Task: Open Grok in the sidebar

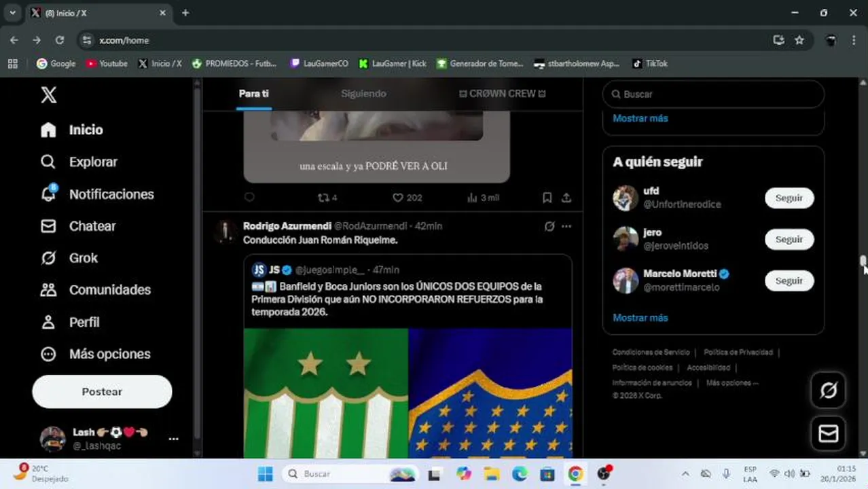Action: click(x=69, y=258)
